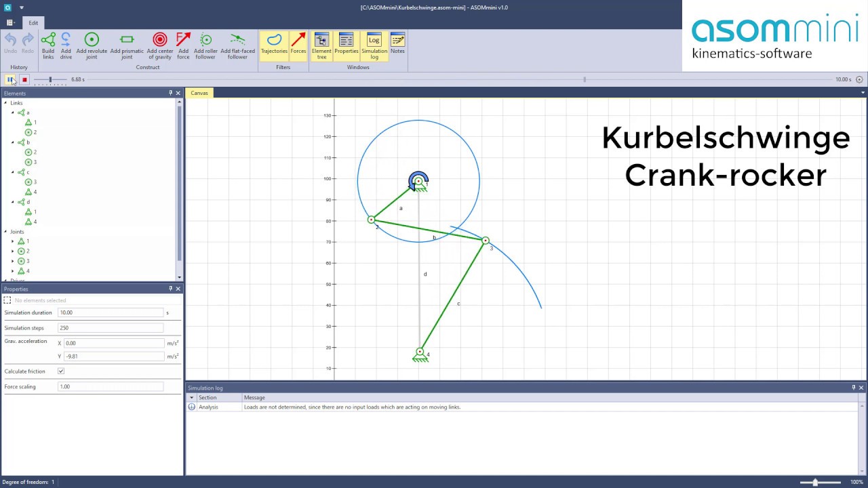Close the Simulation log panel

click(x=861, y=388)
